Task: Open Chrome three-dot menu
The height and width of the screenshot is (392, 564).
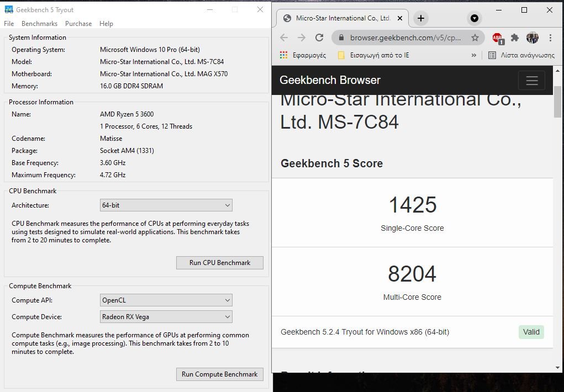Action: [x=550, y=38]
